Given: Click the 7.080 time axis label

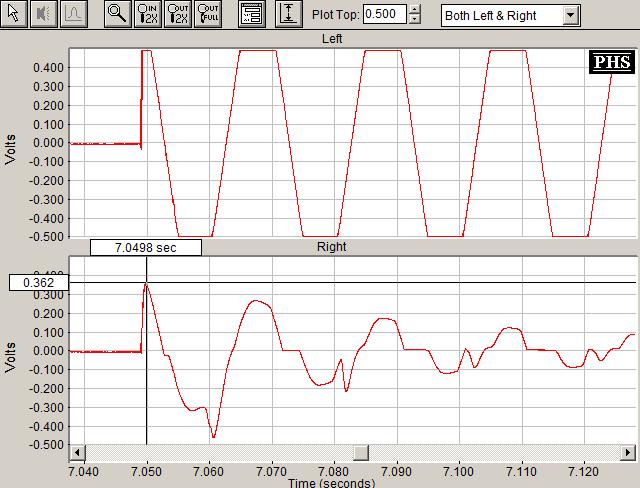Looking at the screenshot, I should tap(334, 472).
